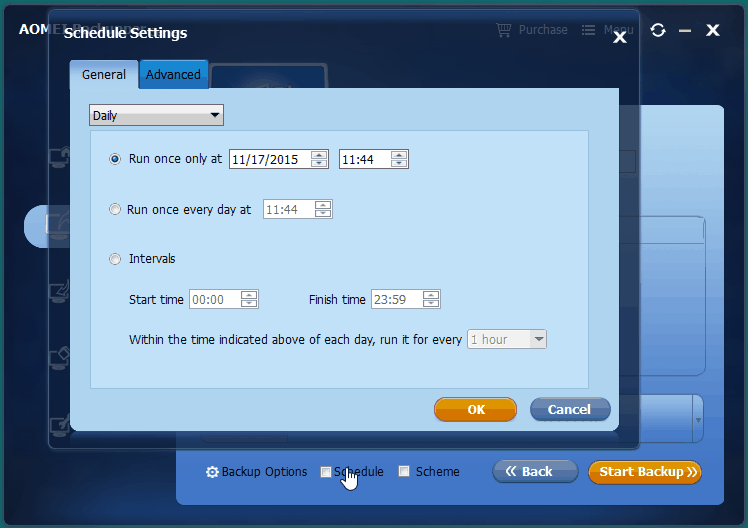The height and width of the screenshot is (528, 748).
Task: Cancel the Schedule Settings dialog
Action: click(x=570, y=409)
